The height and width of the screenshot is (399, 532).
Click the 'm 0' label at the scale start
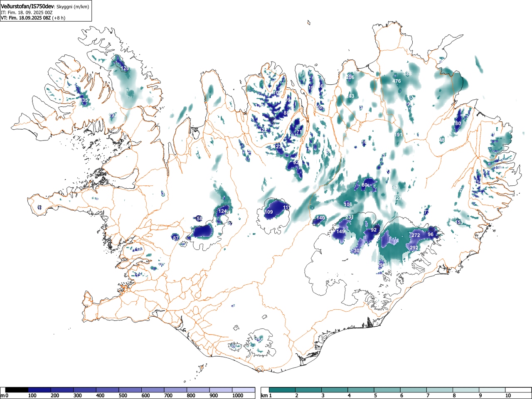[5, 396]
